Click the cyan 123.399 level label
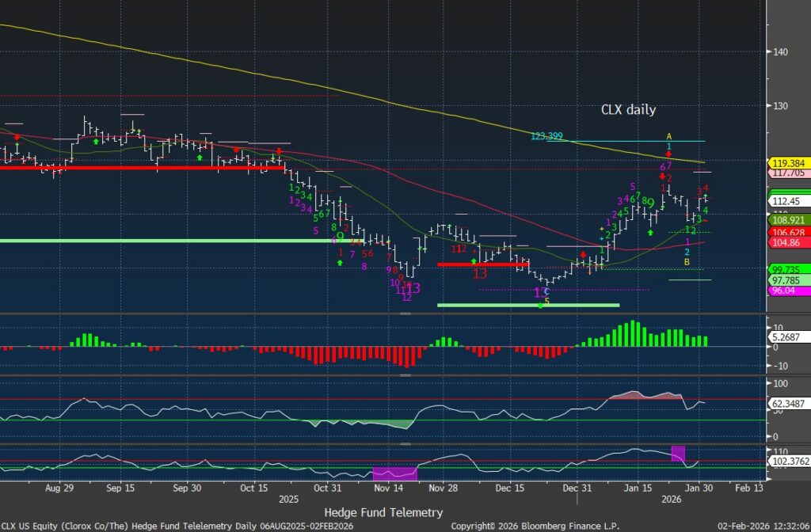 point(546,137)
